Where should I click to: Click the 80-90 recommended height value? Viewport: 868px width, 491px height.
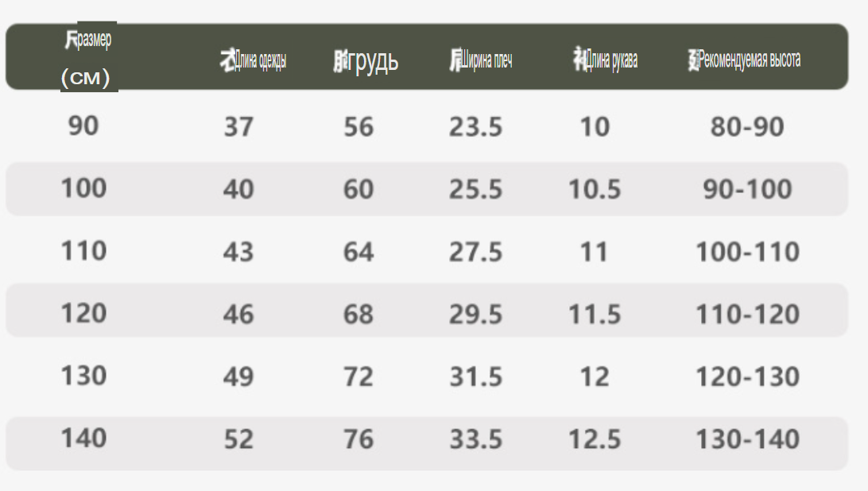pyautogui.click(x=747, y=127)
